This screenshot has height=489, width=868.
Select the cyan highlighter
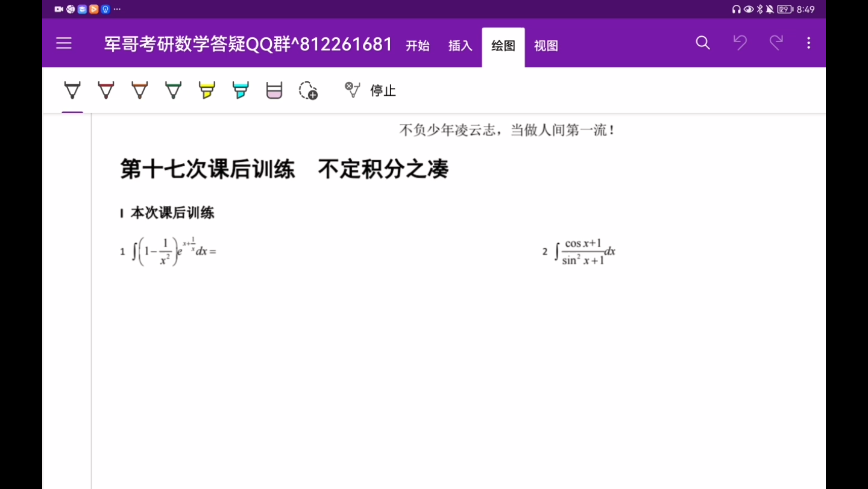click(x=241, y=90)
